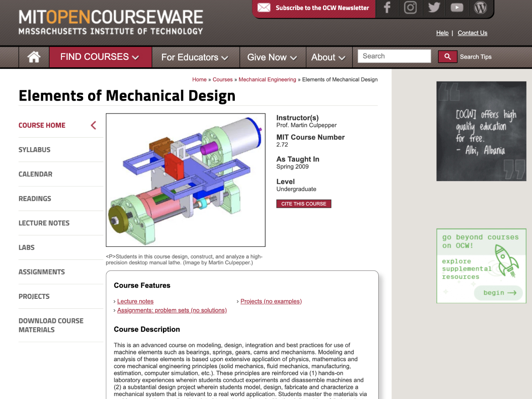The width and height of the screenshot is (532, 399).
Task: Click the rocket icon in resources banner
Action: tap(506, 261)
